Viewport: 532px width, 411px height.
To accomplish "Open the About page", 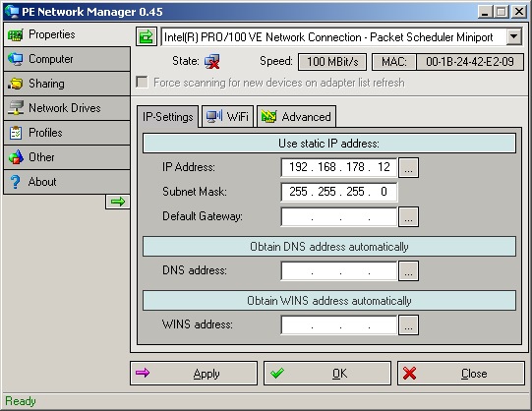I will [x=67, y=182].
